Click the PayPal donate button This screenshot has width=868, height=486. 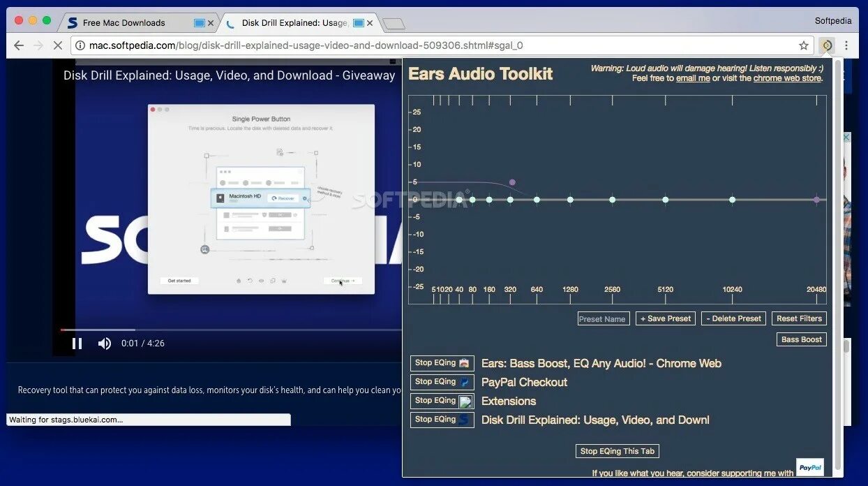pos(810,467)
